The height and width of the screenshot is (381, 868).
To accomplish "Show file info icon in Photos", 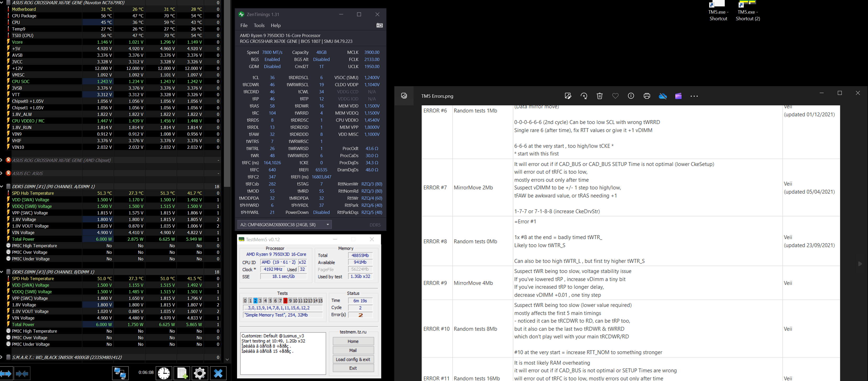I will 631,96.
